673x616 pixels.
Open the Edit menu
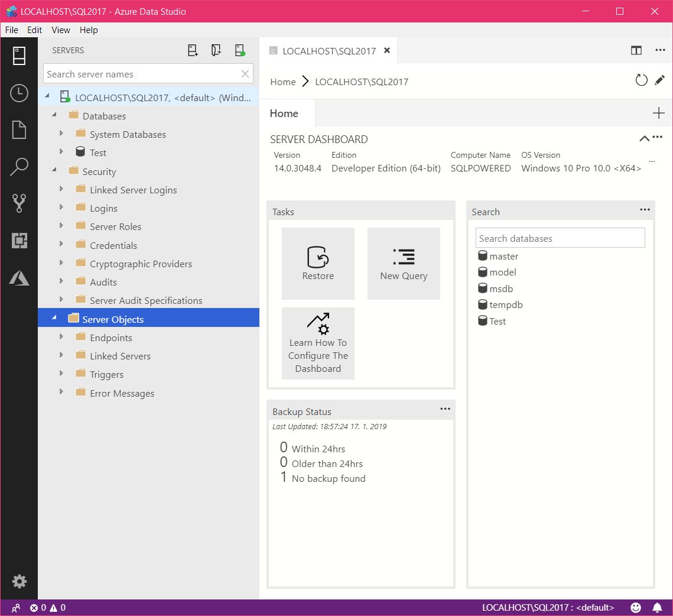coord(34,30)
